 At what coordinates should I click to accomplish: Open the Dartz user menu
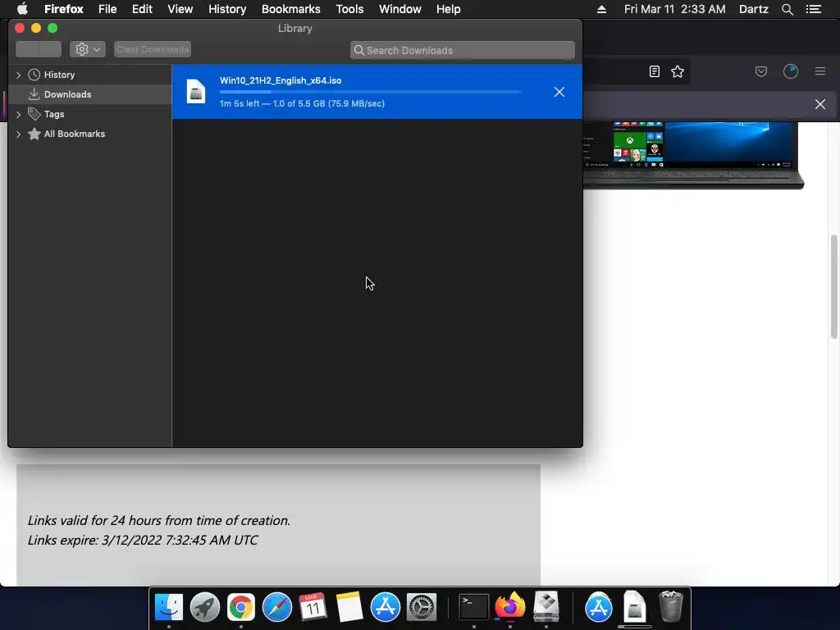(x=753, y=9)
